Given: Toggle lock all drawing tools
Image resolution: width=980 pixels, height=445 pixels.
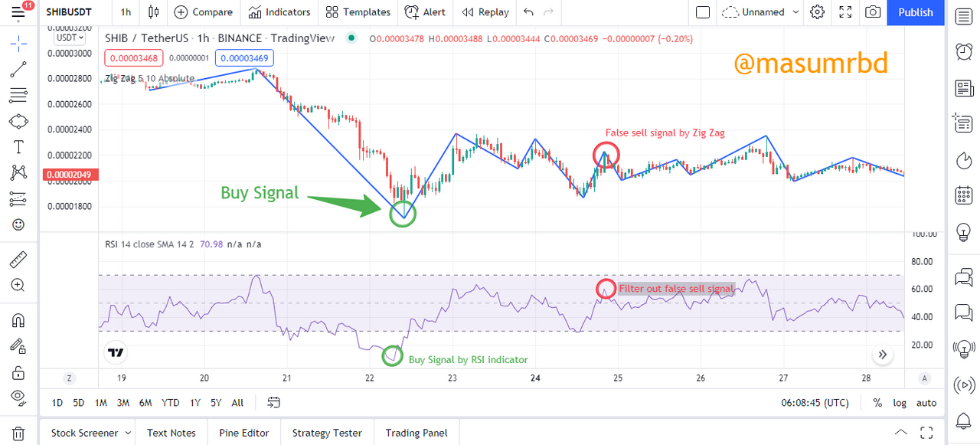Looking at the screenshot, I should pos(18,372).
